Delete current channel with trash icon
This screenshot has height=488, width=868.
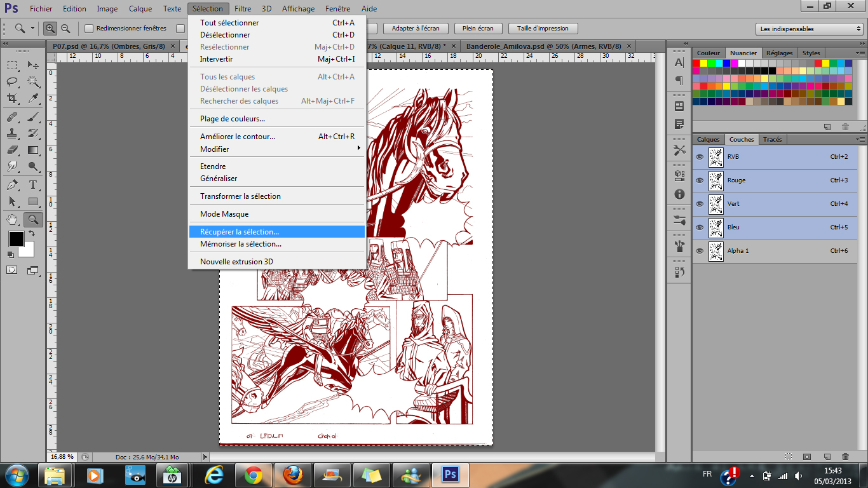pos(845,456)
